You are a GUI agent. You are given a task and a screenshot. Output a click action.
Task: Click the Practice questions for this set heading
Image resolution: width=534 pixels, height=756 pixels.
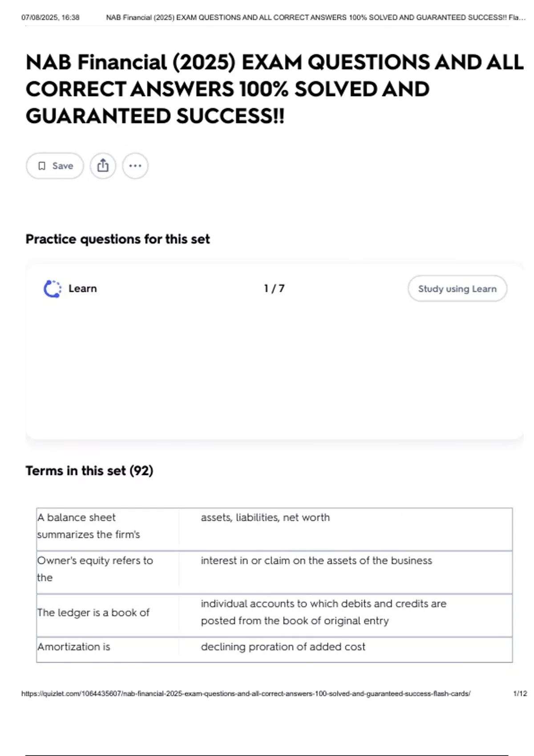pyautogui.click(x=117, y=239)
